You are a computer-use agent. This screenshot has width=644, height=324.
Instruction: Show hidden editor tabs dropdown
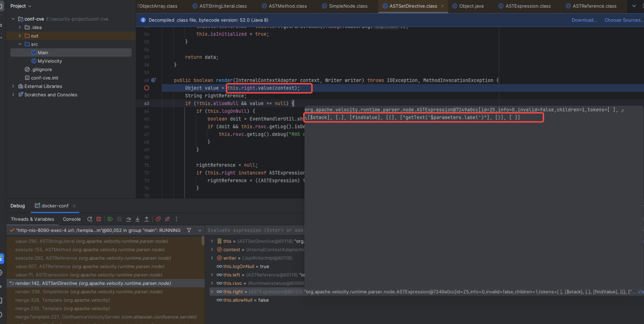[x=634, y=6]
